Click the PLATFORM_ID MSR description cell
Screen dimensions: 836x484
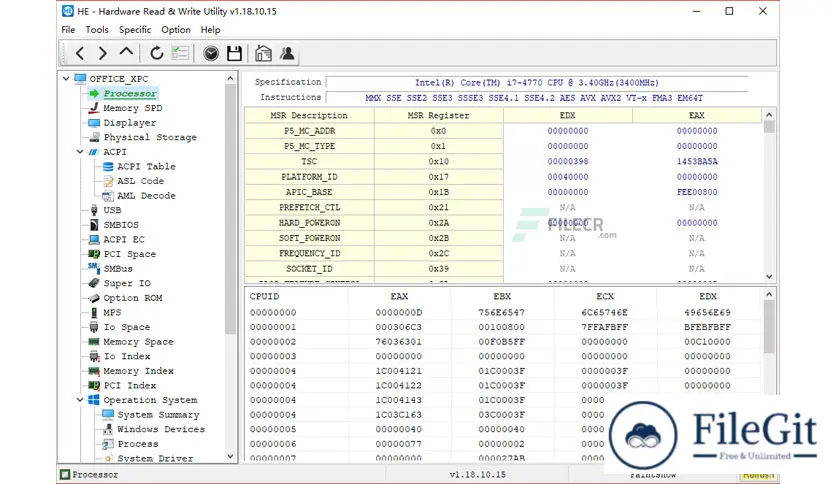[x=309, y=177]
